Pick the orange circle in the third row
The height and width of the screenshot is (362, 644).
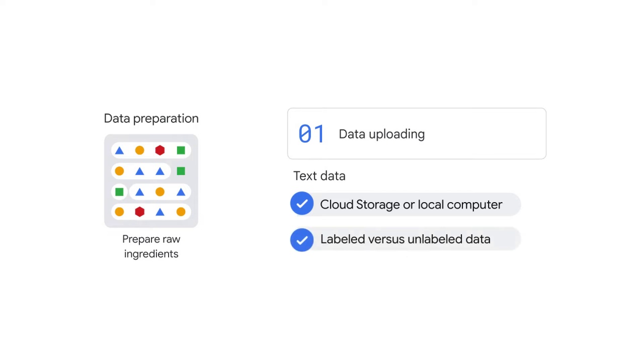point(160,192)
